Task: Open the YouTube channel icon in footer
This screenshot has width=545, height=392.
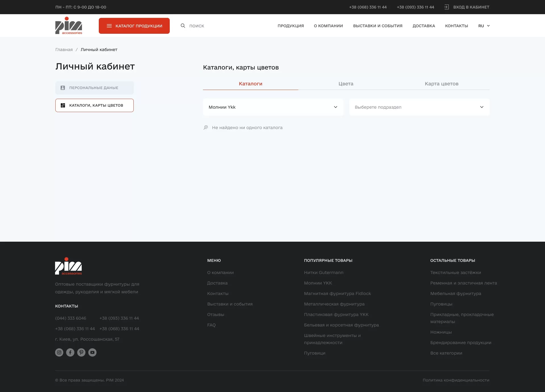Action: [x=92, y=352]
